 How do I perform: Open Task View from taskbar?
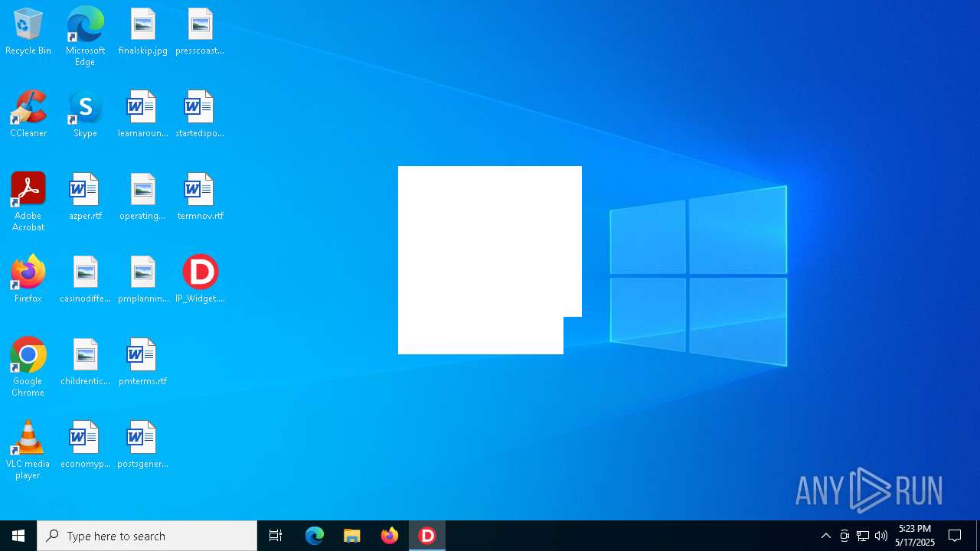(x=276, y=536)
